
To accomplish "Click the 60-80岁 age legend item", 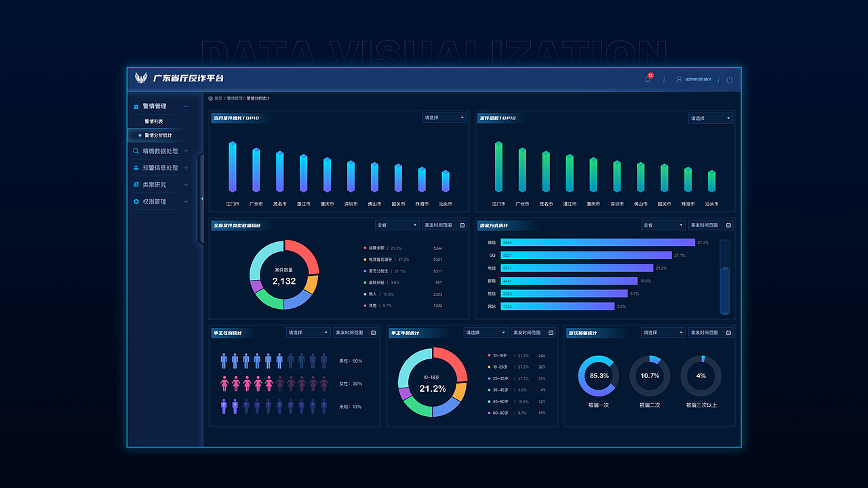I will pyautogui.click(x=517, y=413).
